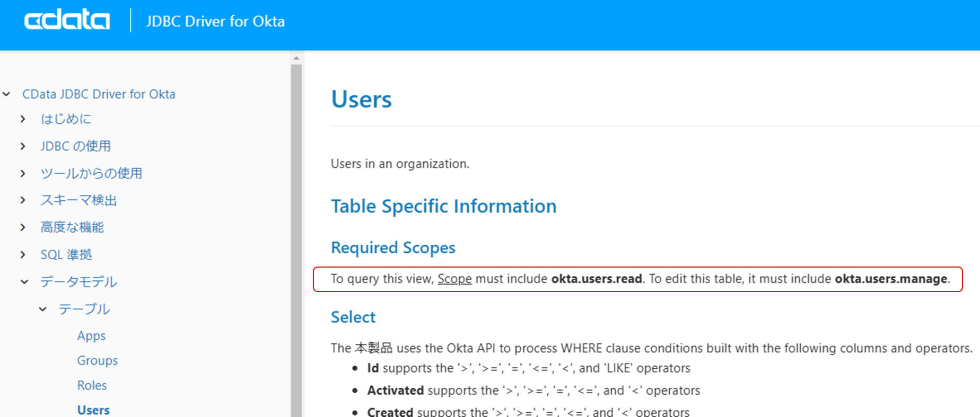Collapse the データモデル section chevron
Image resolution: width=980 pixels, height=417 pixels.
(24, 282)
